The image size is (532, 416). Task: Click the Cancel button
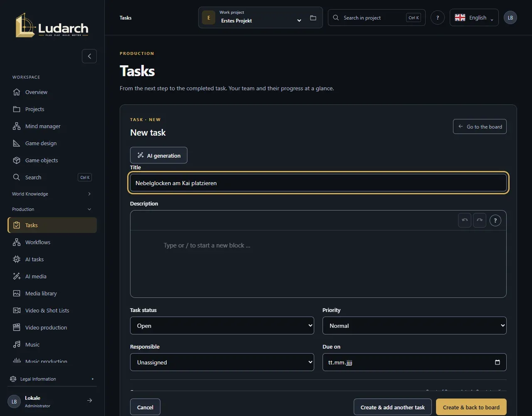coord(145,407)
